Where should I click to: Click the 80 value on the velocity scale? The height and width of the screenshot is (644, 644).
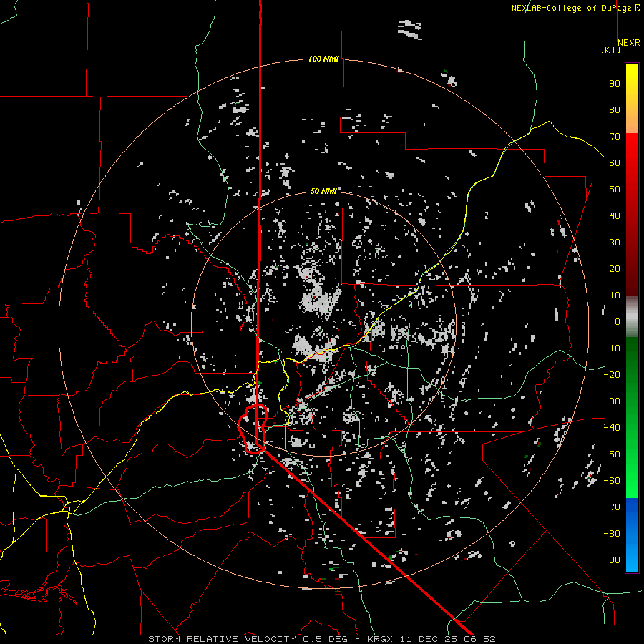tap(615, 109)
